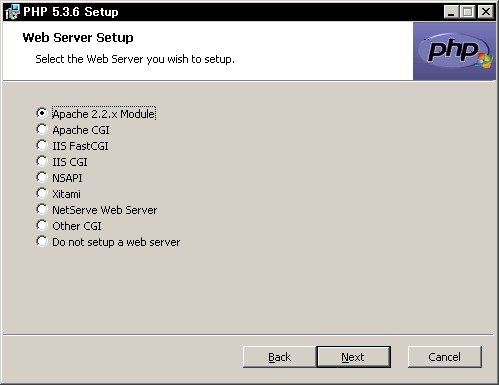Minimize the PHP 5.3.6 Setup window

[x=451, y=12]
